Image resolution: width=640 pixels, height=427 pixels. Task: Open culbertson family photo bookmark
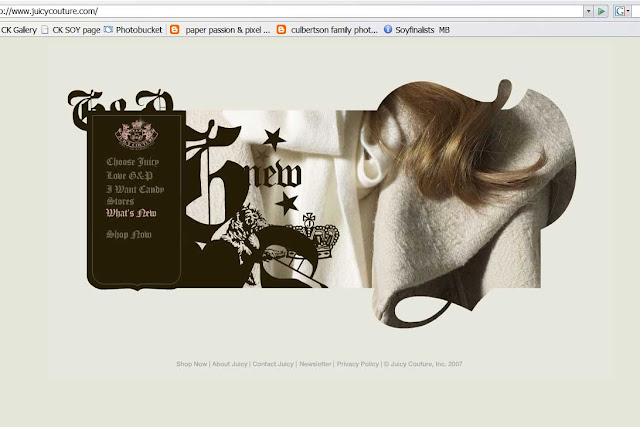[x=334, y=30]
